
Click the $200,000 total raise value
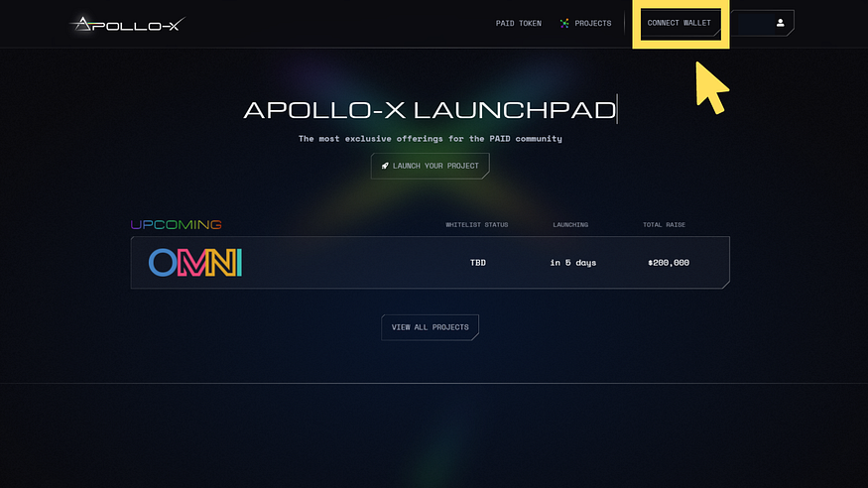pyautogui.click(x=669, y=263)
